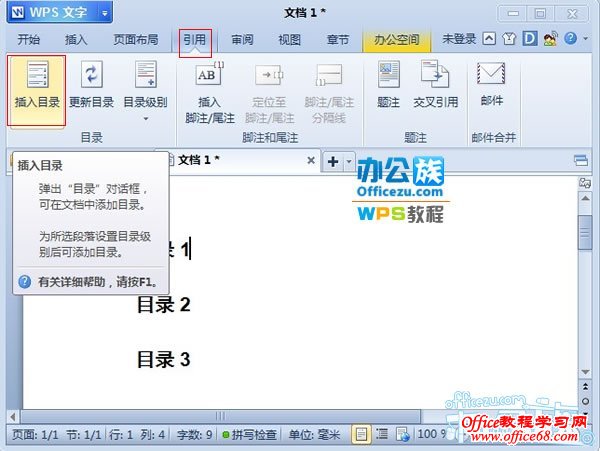
Task: Open the 页面布局 tab
Action: pyautogui.click(x=135, y=39)
